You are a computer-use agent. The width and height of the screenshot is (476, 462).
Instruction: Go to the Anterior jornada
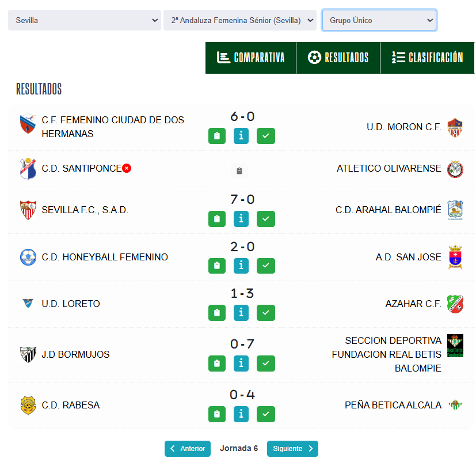point(187,449)
